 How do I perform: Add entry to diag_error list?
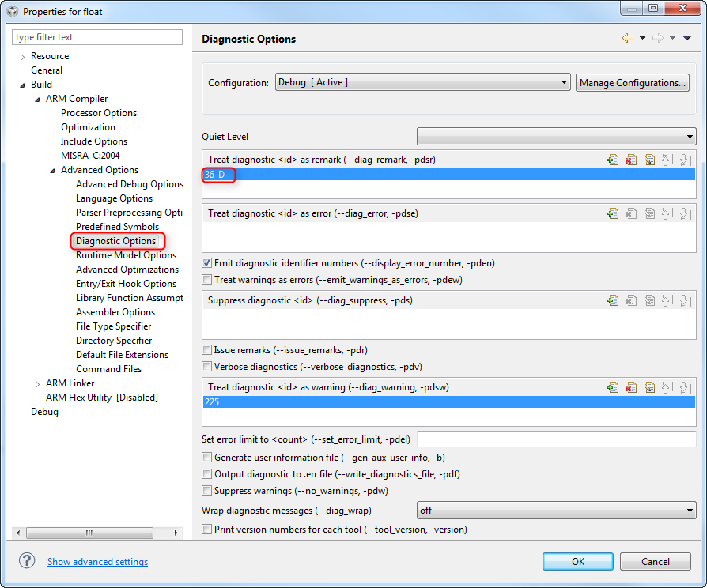[612, 213]
